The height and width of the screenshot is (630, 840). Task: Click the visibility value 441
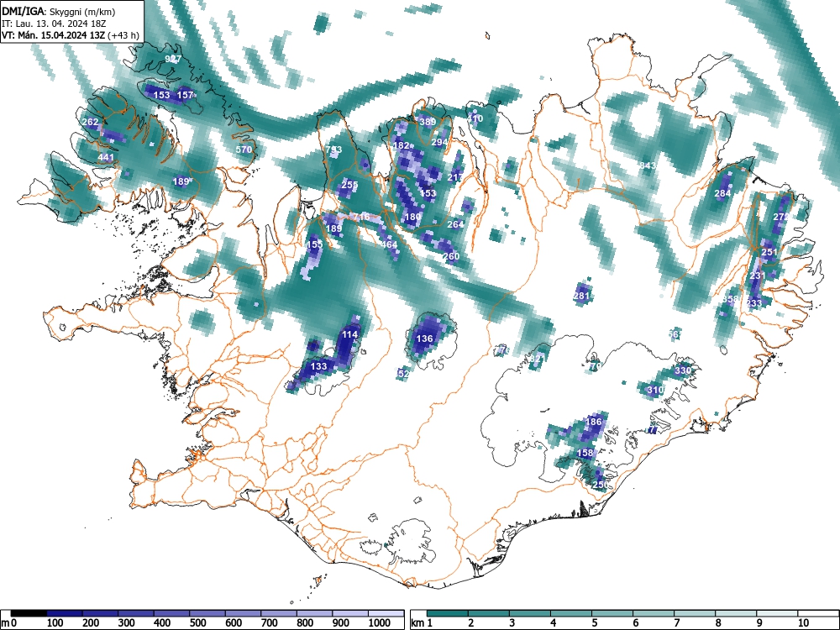tap(106, 158)
